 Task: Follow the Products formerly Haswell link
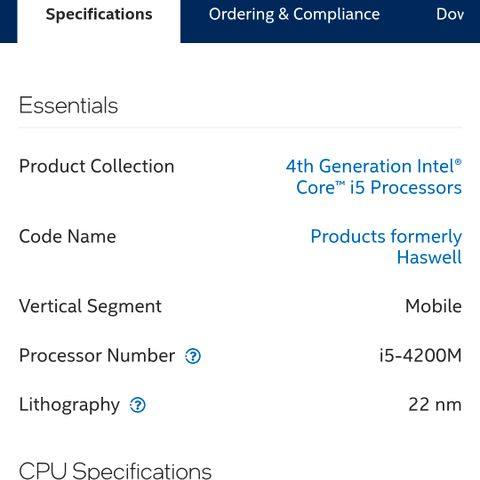[x=386, y=247]
